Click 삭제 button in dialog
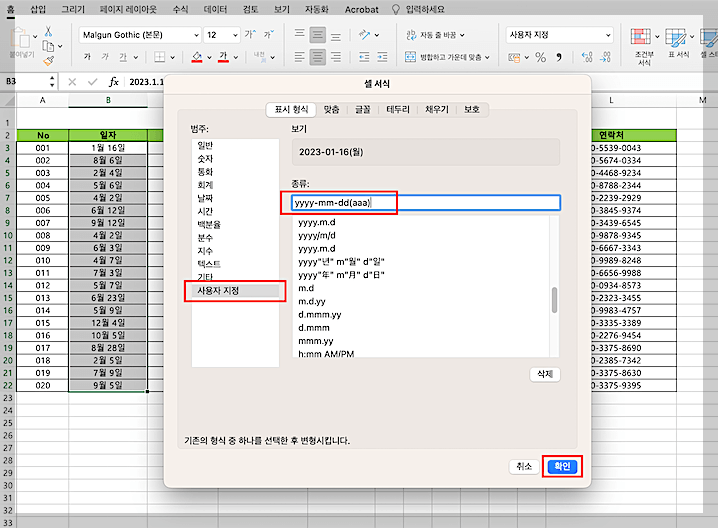718x528 pixels. click(x=545, y=374)
